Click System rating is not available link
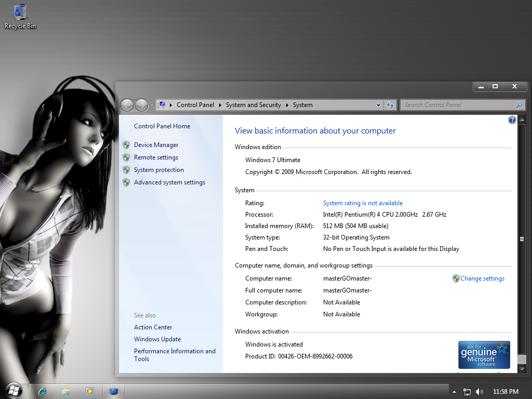 363,203
